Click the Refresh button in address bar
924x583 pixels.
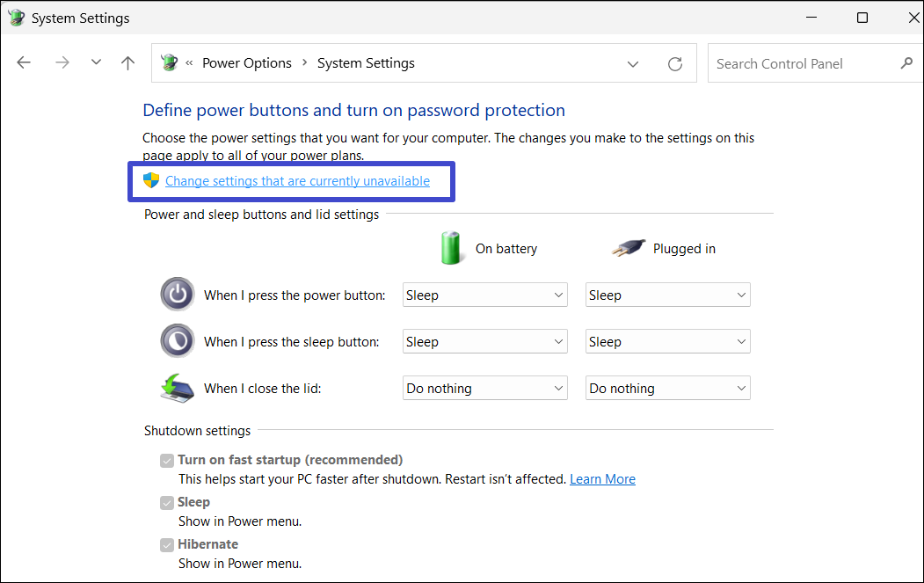(x=675, y=63)
